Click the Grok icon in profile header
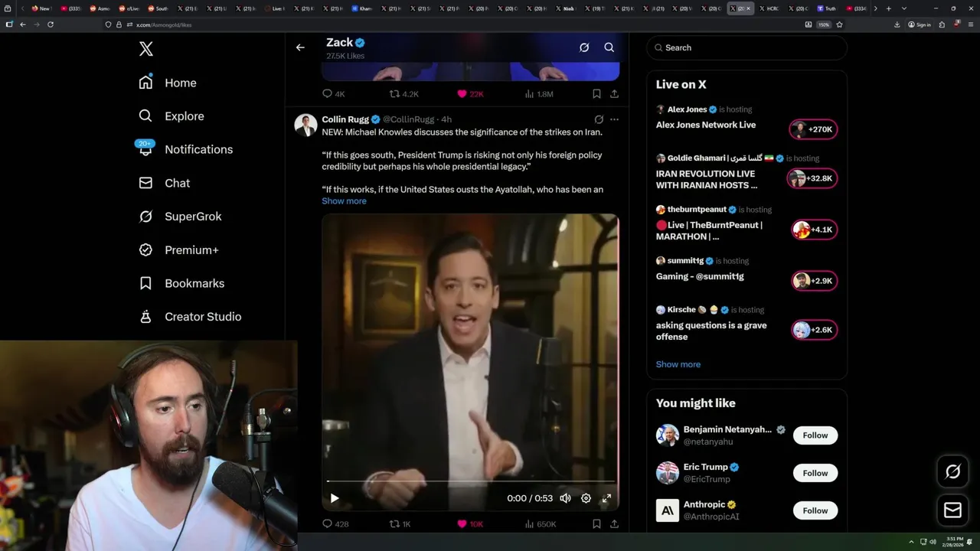980x551 pixels. tap(584, 47)
